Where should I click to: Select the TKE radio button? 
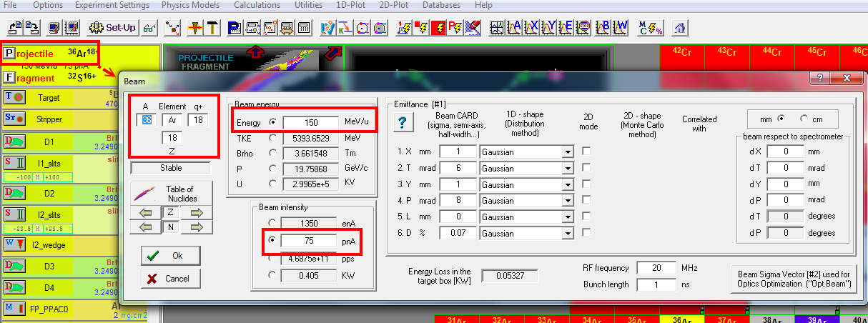click(272, 138)
